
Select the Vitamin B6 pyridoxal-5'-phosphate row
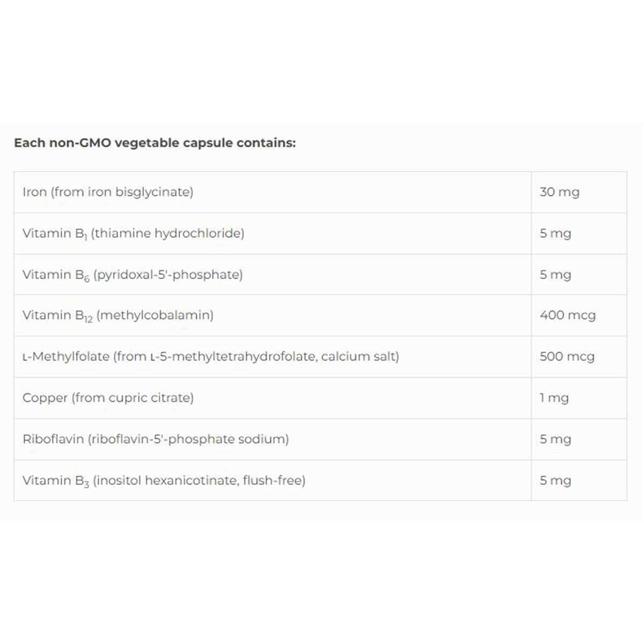point(133,275)
